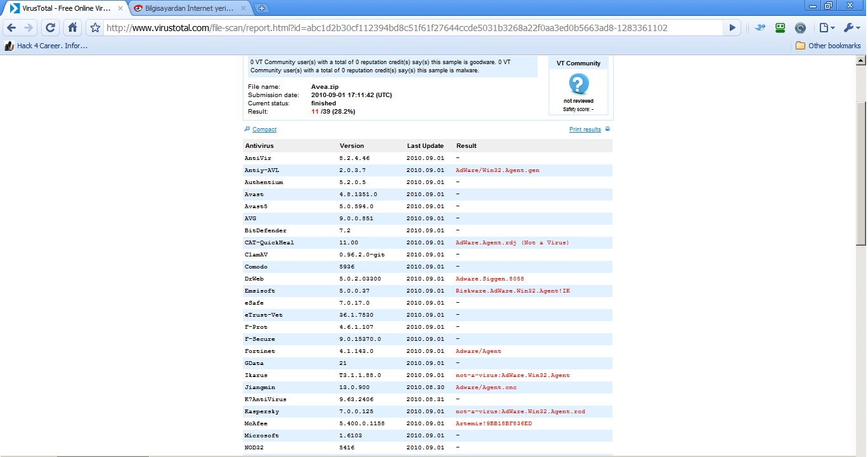Bookmark this page with the star icon
This screenshot has height=457, width=868.
click(x=95, y=28)
